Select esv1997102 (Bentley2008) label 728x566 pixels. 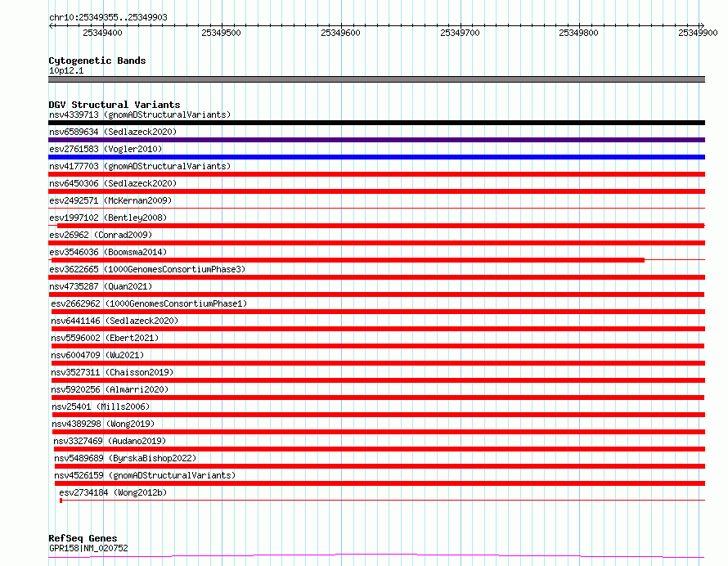(108, 218)
